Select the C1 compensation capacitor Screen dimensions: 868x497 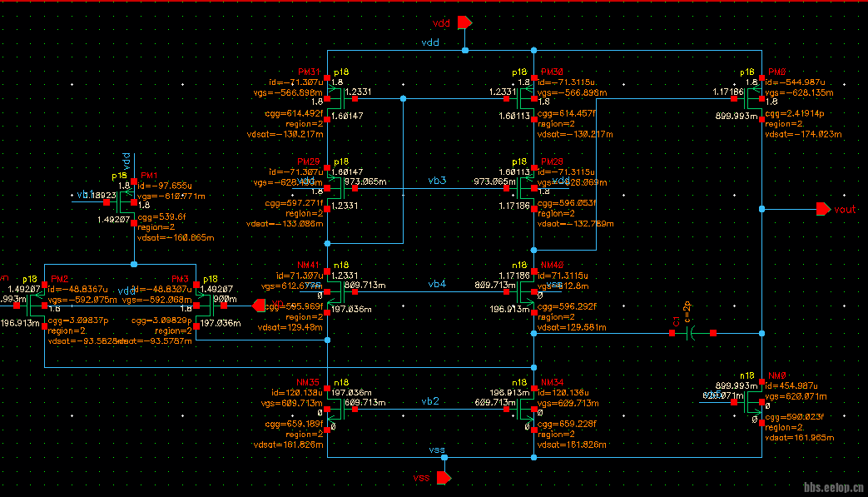[692, 334]
